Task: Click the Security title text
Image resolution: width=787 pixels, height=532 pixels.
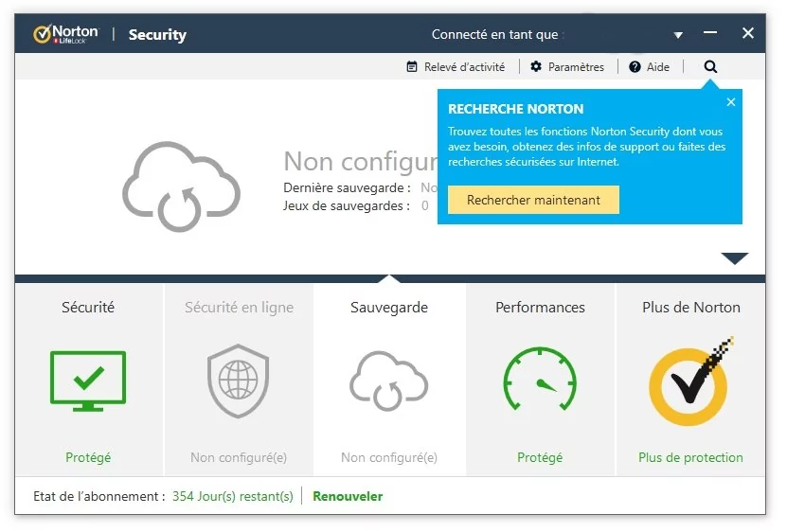Action: [x=157, y=35]
